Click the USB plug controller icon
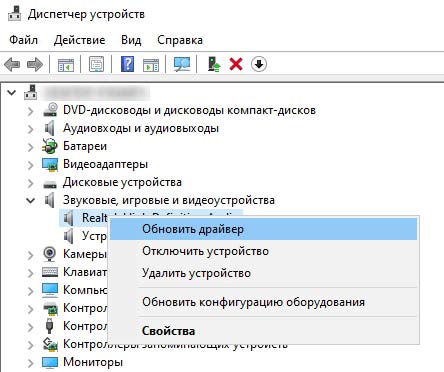Image resolution: width=444 pixels, height=372 pixels. (x=49, y=326)
